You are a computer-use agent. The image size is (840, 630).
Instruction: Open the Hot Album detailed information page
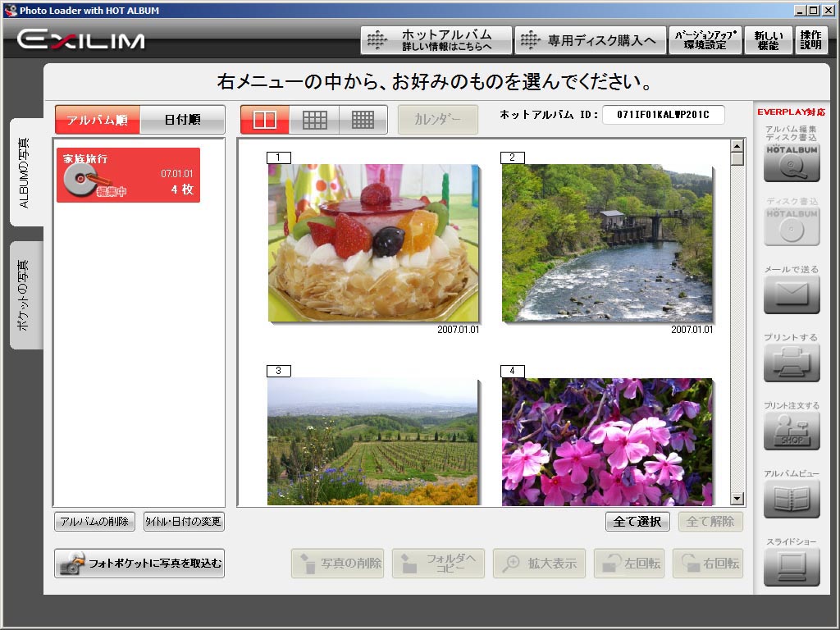[433, 39]
